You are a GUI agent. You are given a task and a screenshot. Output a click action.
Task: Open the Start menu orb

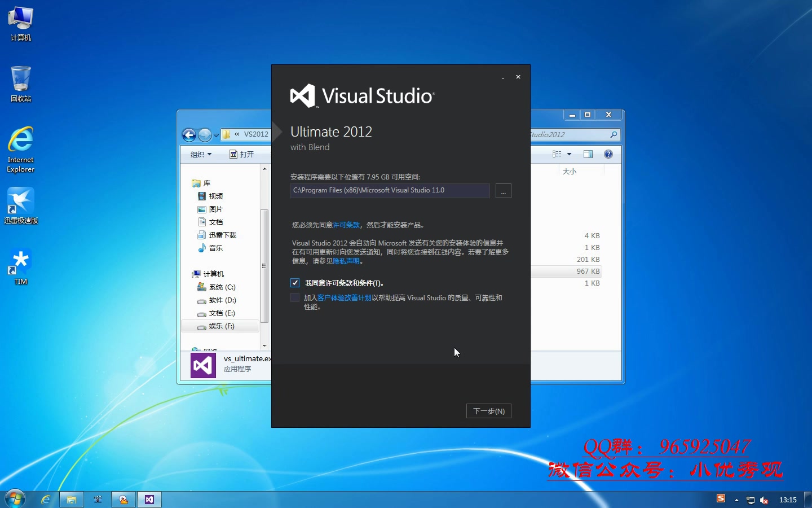click(x=14, y=499)
